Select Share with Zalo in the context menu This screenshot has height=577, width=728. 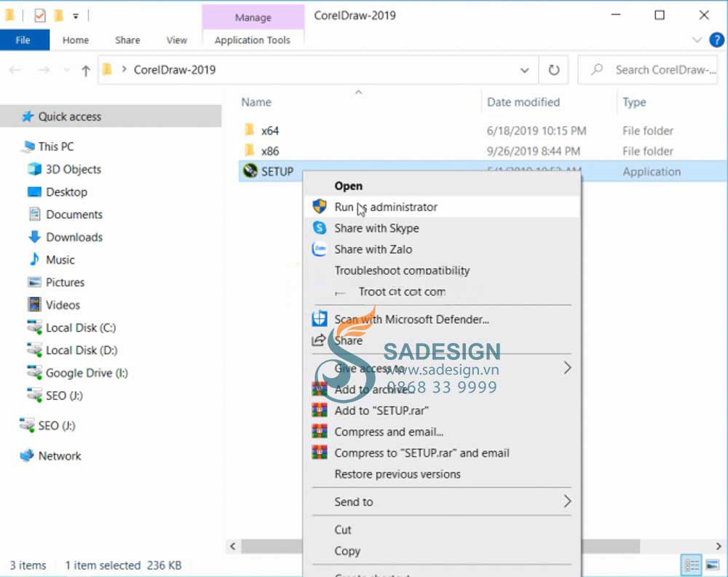441,249
